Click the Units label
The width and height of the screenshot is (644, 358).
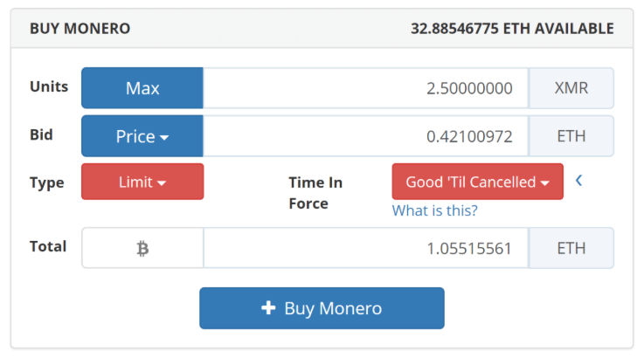click(49, 86)
